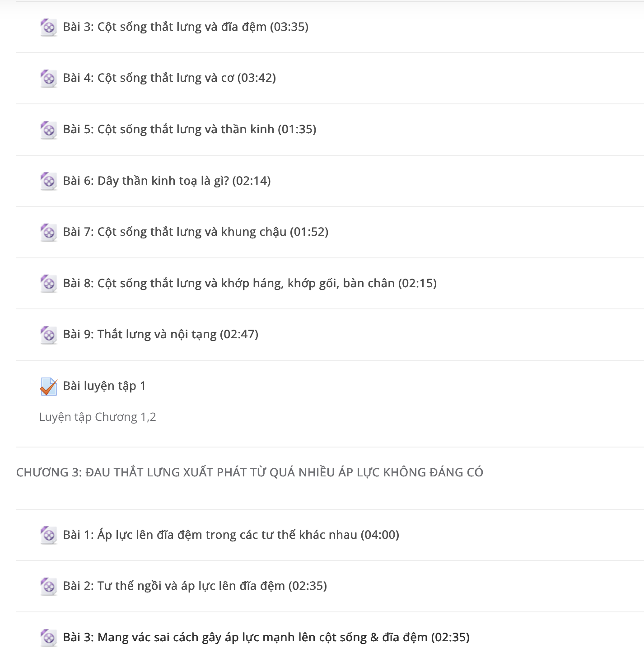The height and width of the screenshot is (662, 644).
Task: Click video icon for Bài 2 Tư thế ngồi
Action: coord(48,587)
